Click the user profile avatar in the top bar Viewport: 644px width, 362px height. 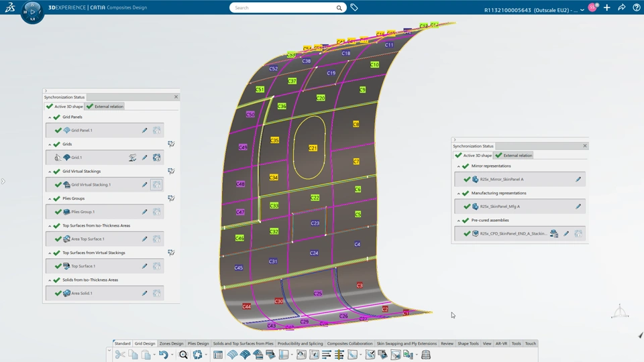(592, 7)
